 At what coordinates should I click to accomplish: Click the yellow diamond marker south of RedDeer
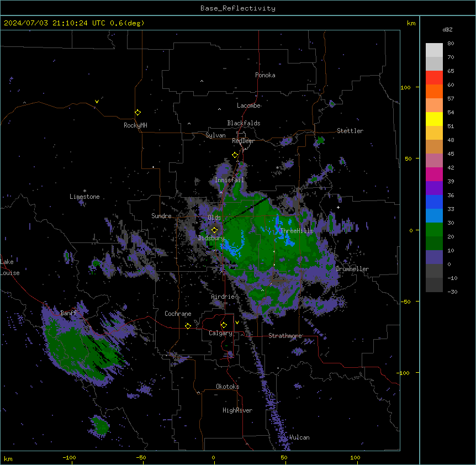pyautogui.click(x=235, y=155)
